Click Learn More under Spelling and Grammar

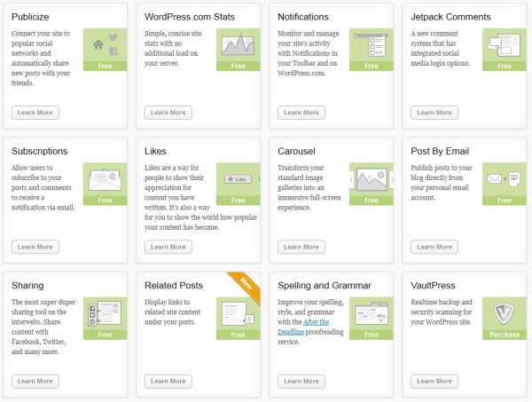pyautogui.click(x=301, y=381)
